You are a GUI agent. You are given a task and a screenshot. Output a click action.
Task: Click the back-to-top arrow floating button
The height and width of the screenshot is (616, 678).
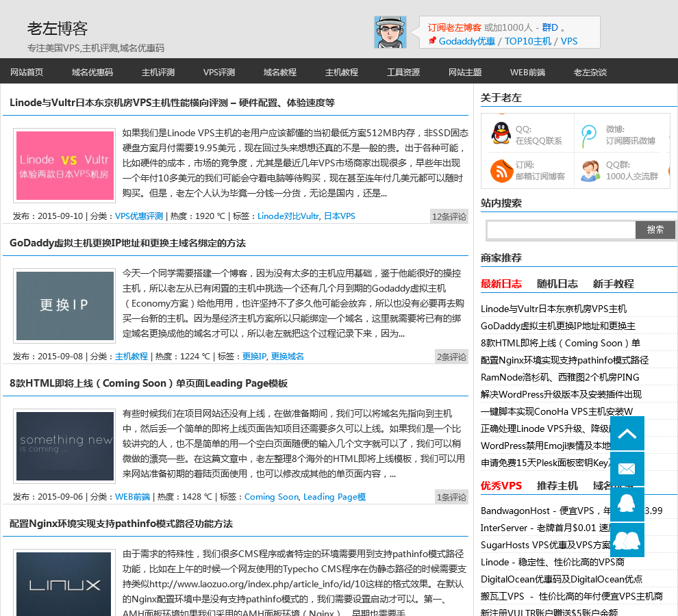[627, 433]
